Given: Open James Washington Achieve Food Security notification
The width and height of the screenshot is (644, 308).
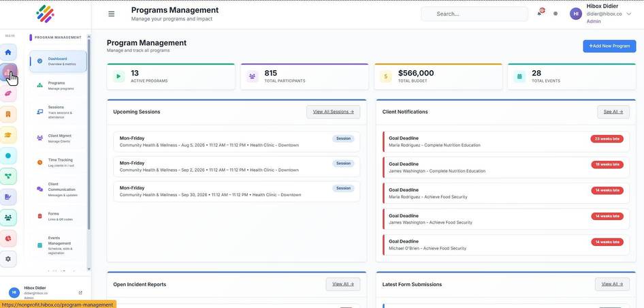Looking at the screenshot, I should tap(506, 219).
